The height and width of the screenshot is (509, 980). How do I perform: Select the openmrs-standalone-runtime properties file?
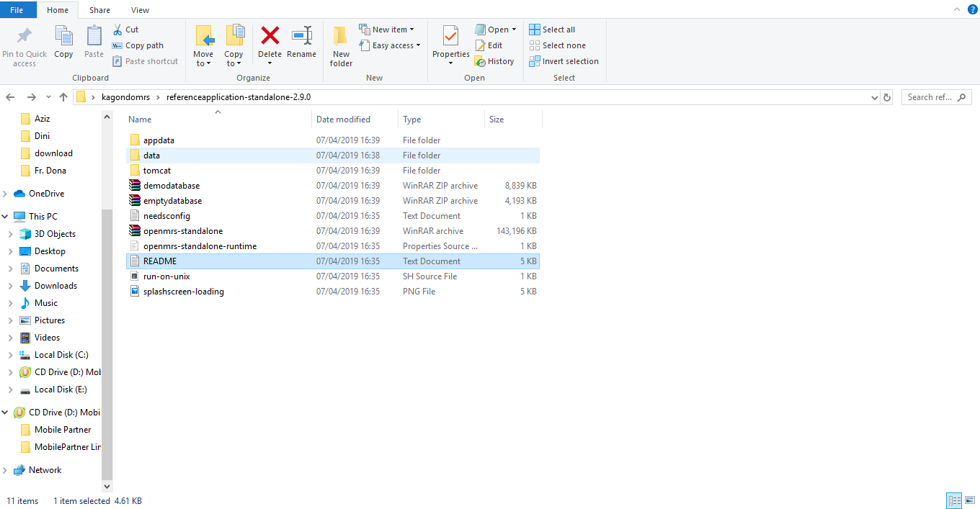(332, 246)
